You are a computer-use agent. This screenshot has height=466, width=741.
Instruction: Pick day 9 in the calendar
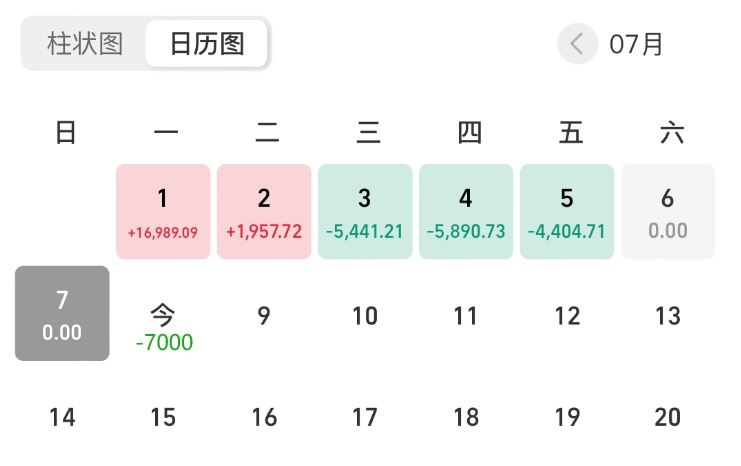pos(264,316)
